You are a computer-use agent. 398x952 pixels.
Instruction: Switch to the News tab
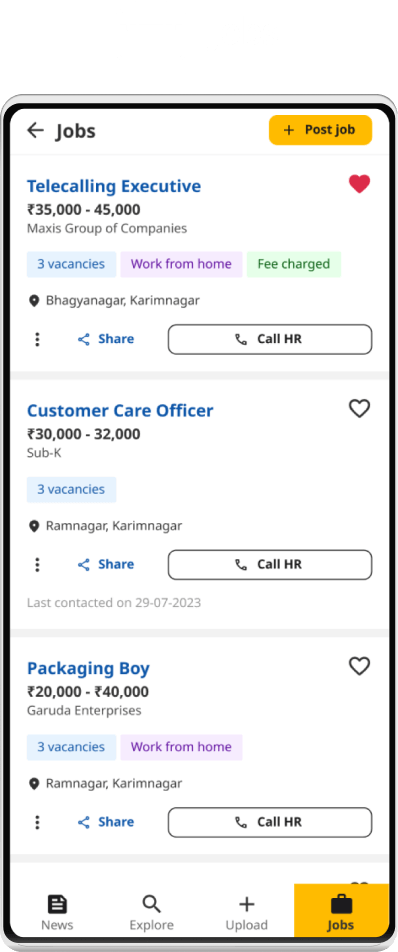point(57,912)
